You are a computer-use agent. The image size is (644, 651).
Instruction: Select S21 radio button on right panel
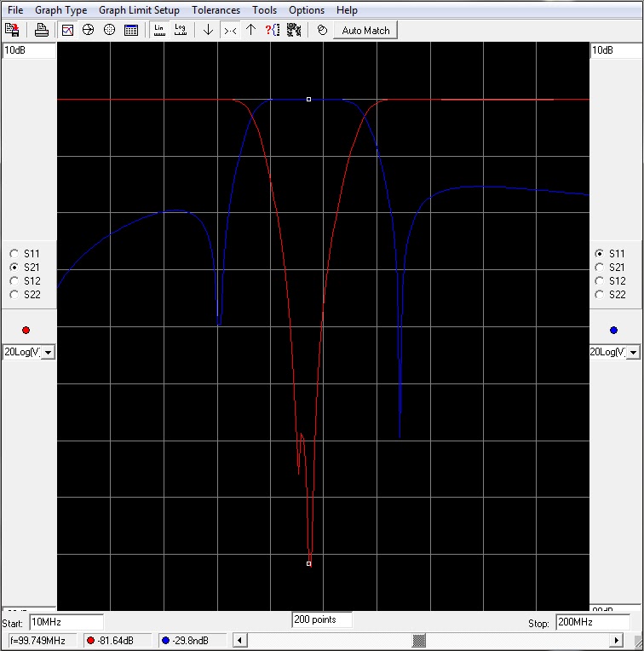pos(599,267)
